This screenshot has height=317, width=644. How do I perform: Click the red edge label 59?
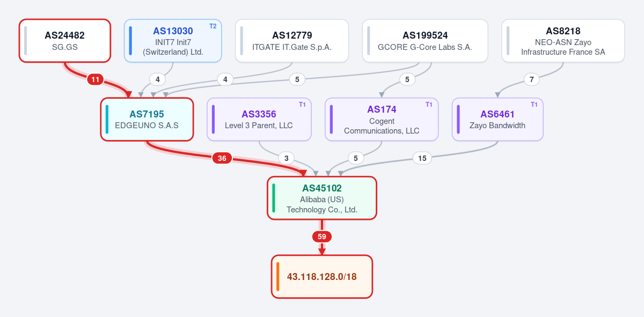point(322,237)
